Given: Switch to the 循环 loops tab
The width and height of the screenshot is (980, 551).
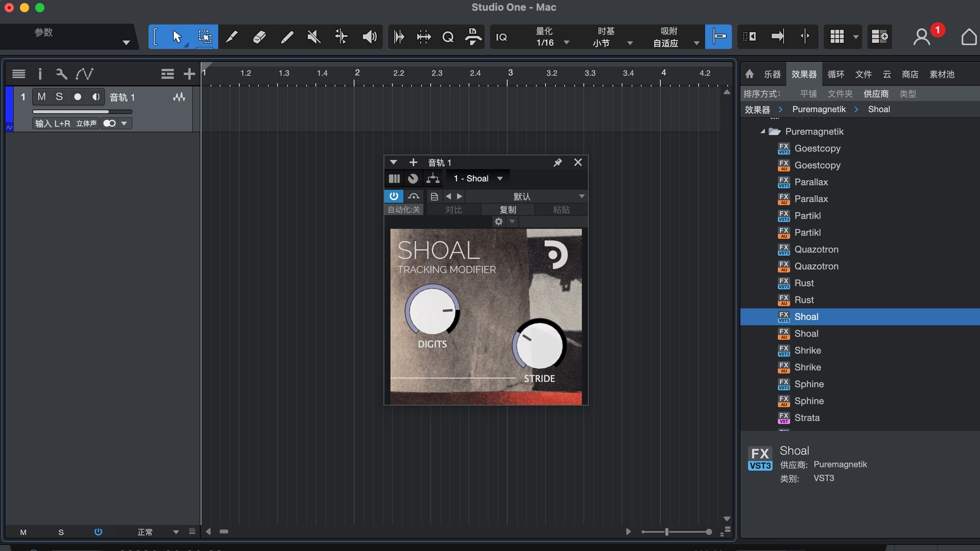Looking at the screenshot, I should coord(836,74).
